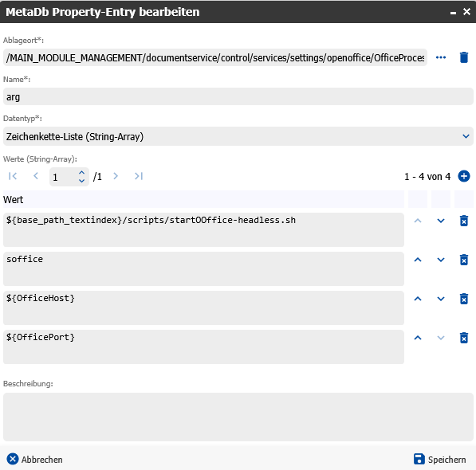476x470 pixels.
Task: Increase the page number with the stepper up arrow
Action: pyautogui.click(x=81, y=173)
